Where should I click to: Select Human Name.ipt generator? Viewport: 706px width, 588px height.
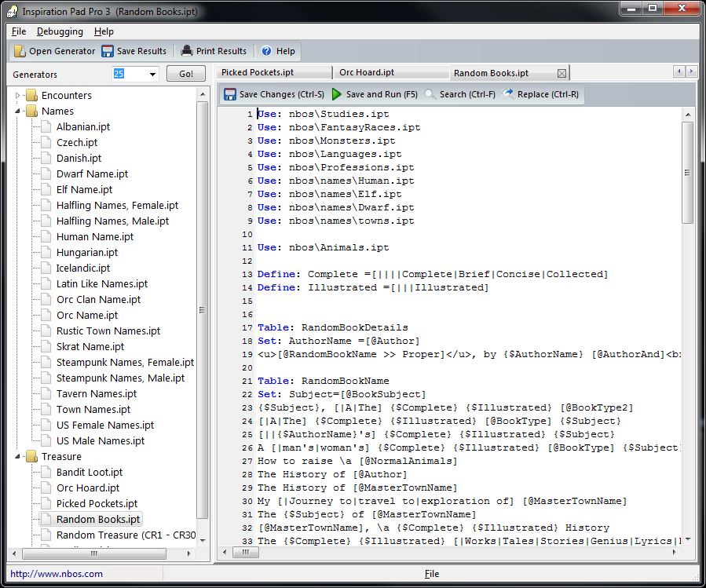[x=95, y=237]
